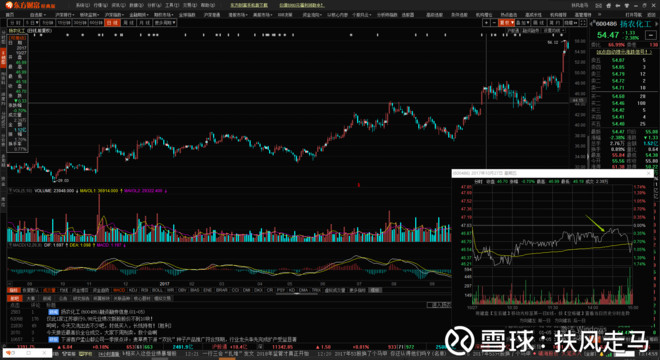Open the 工具 menu
Viewport: 660px width, 360px height.
pyautogui.click(x=172, y=5)
